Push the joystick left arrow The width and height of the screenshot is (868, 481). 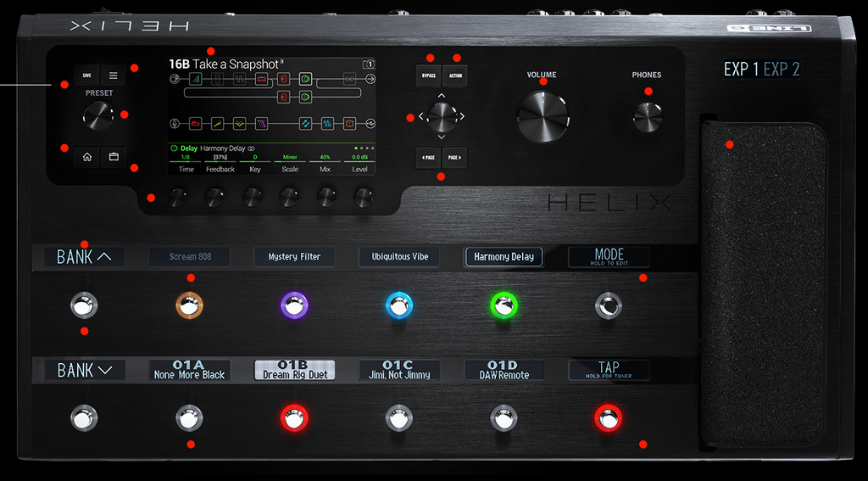[x=420, y=116]
